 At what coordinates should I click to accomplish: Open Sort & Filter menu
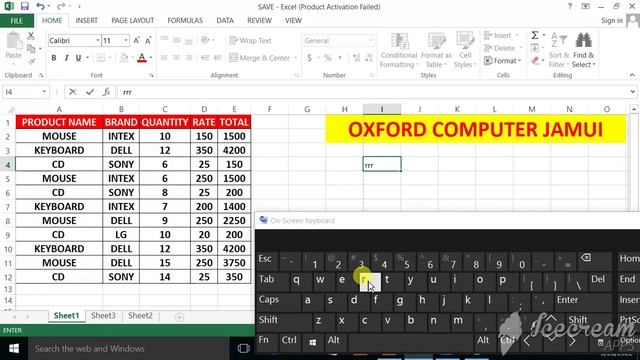point(558,50)
